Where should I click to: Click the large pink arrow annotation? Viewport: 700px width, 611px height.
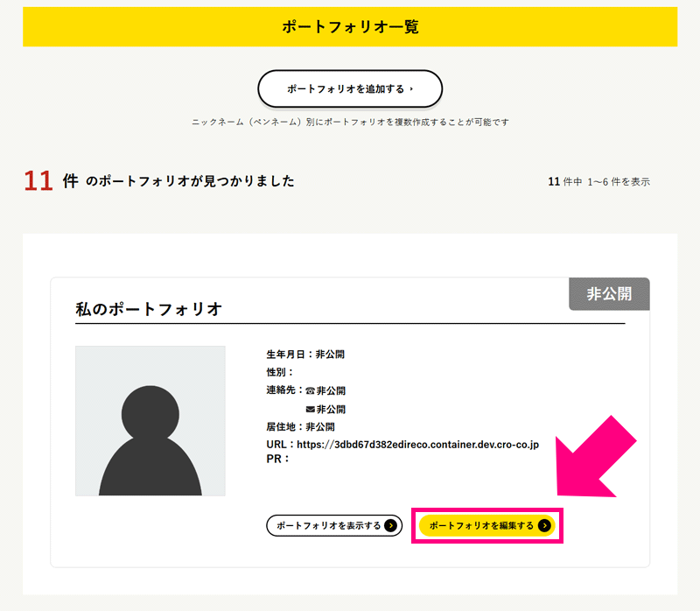click(x=597, y=461)
